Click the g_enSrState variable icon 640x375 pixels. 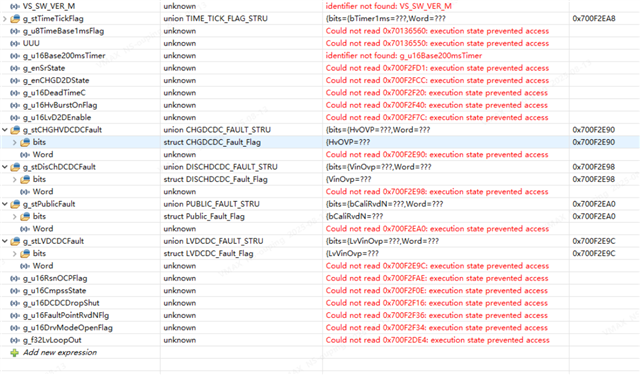click(15, 68)
